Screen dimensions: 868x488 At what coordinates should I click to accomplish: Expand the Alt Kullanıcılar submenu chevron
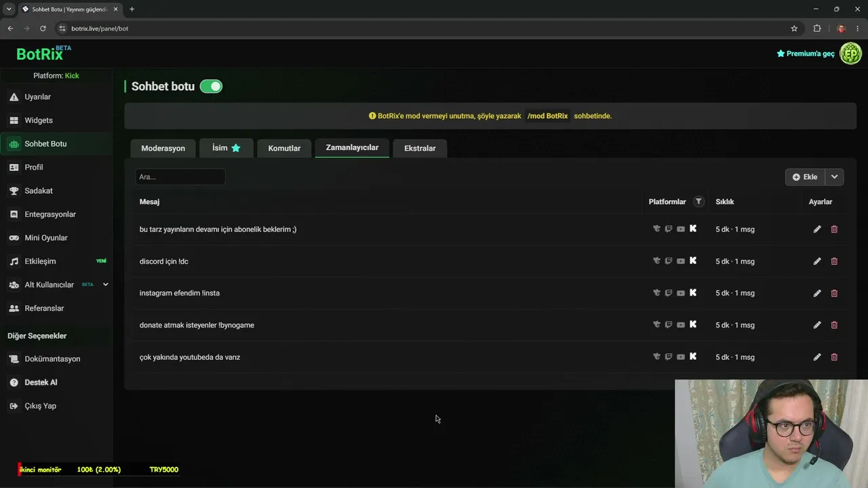pyautogui.click(x=105, y=285)
